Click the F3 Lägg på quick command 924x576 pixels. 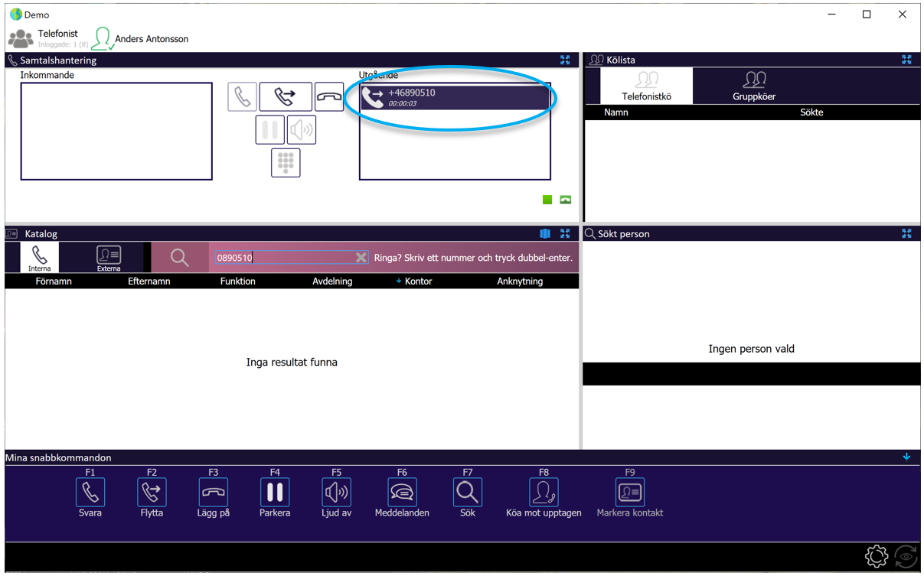coord(214,493)
